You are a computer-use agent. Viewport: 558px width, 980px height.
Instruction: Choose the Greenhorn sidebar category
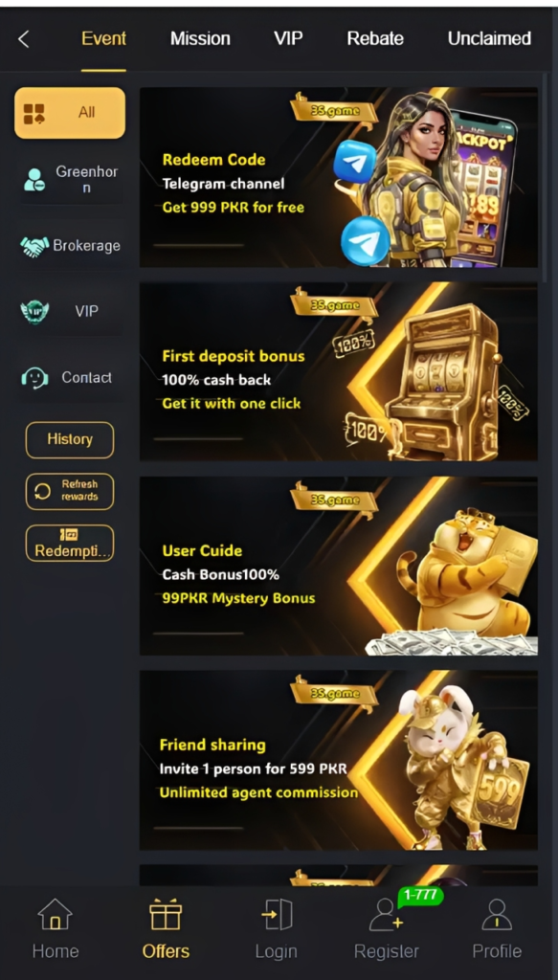70,179
